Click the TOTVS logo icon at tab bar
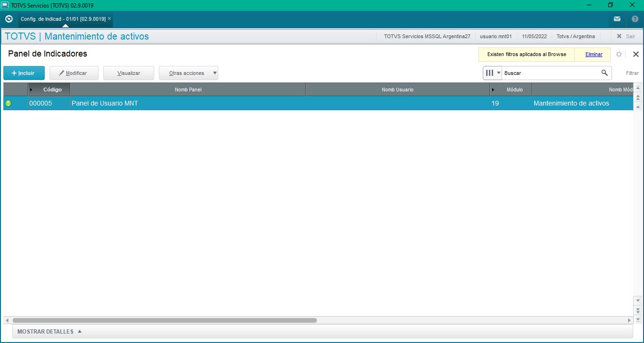 pos(8,19)
